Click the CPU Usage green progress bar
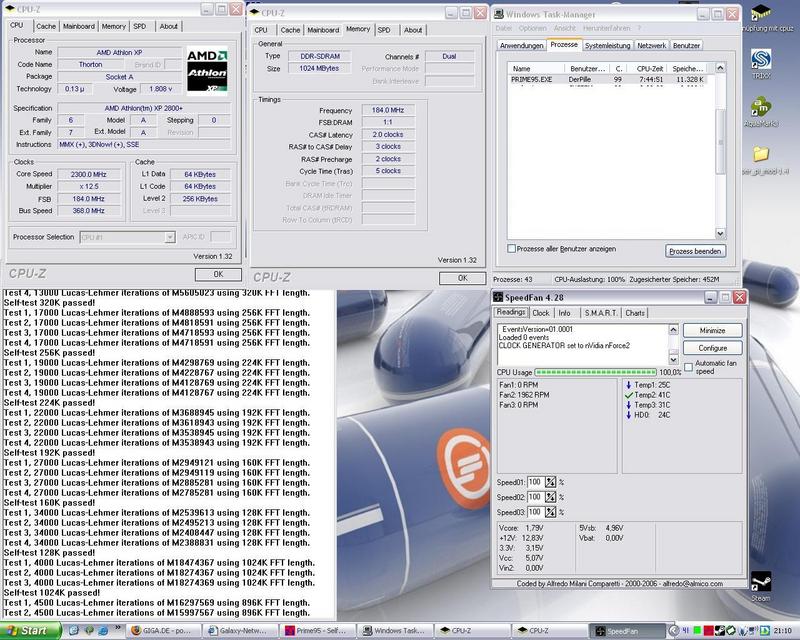The width and height of the screenshot is (800, 640). click(595, 372)
